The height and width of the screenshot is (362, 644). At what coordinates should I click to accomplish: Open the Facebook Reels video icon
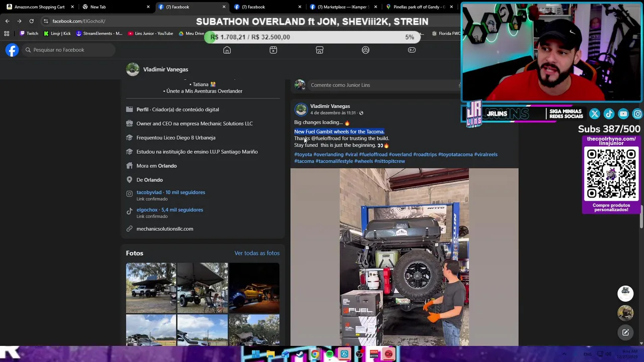pyautogui.click(x=273, y=50)
